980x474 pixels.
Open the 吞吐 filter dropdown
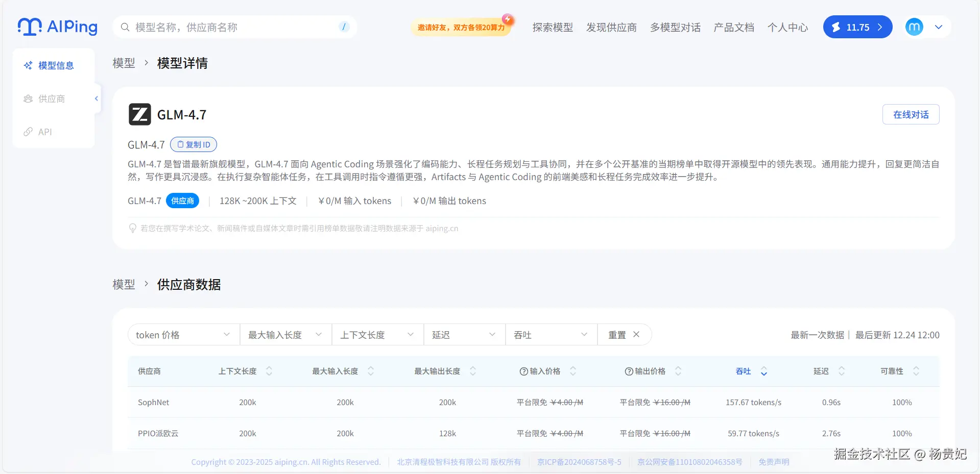[552, 335]
